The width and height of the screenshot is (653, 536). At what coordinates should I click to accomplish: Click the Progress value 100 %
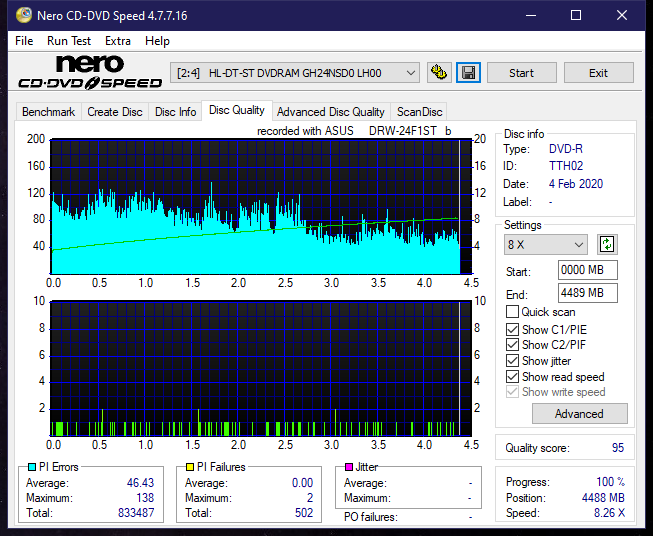point(611,482)
